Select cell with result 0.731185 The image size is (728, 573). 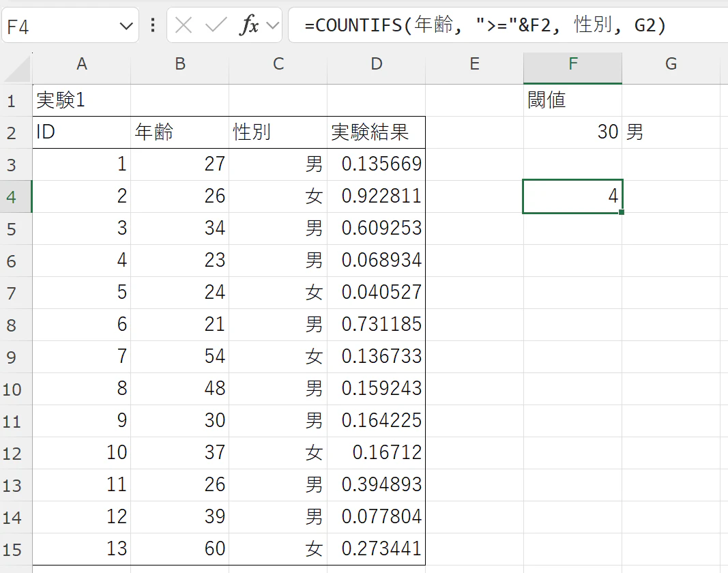point(377,325)
